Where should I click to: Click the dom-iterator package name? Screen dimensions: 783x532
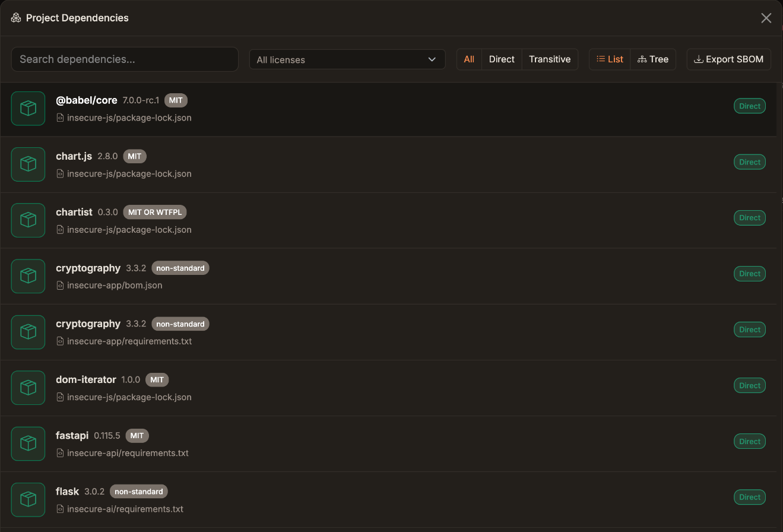point(86,379)
